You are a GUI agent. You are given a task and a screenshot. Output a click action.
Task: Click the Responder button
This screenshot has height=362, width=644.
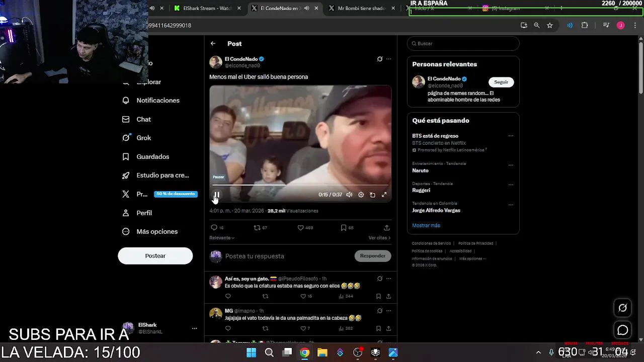click(x=373, y=256)
